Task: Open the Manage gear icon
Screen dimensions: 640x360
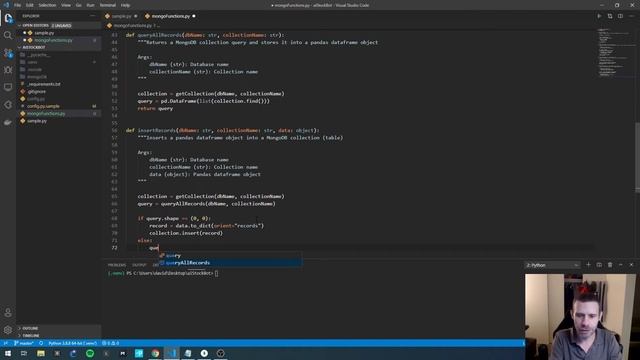Action: coord(8,330)
